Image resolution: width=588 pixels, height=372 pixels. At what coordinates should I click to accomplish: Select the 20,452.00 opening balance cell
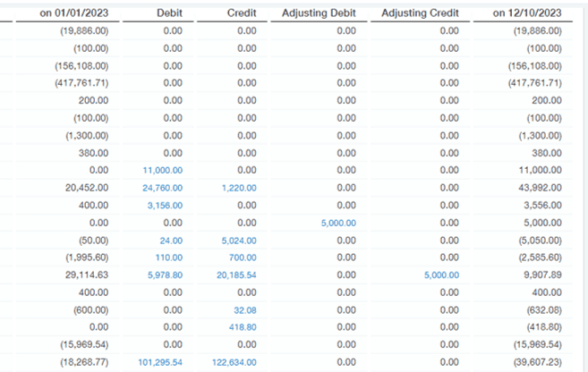tap(87, 188)
